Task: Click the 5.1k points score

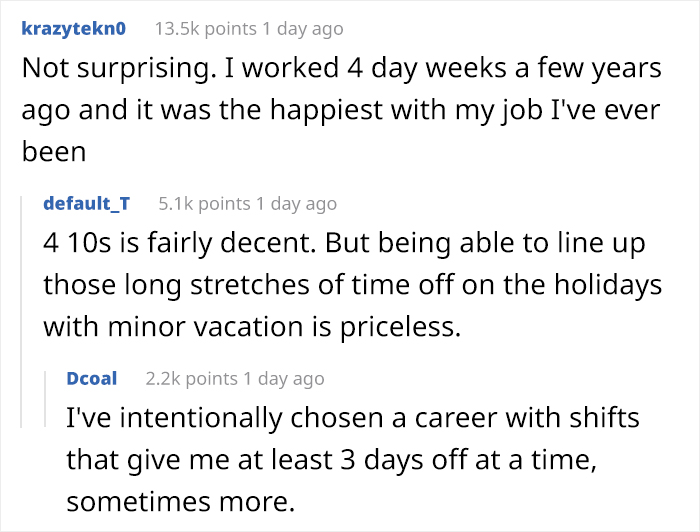Action: pos(204,203)
